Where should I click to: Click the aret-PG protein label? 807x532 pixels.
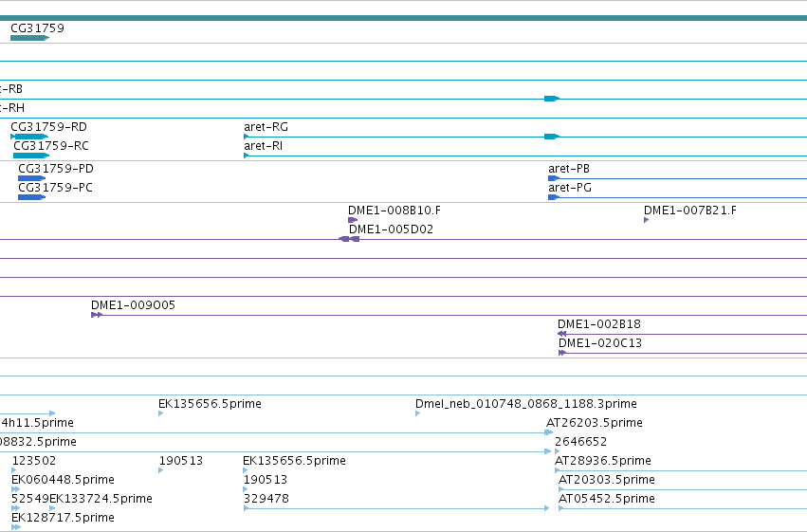click(x=570, y=188)
